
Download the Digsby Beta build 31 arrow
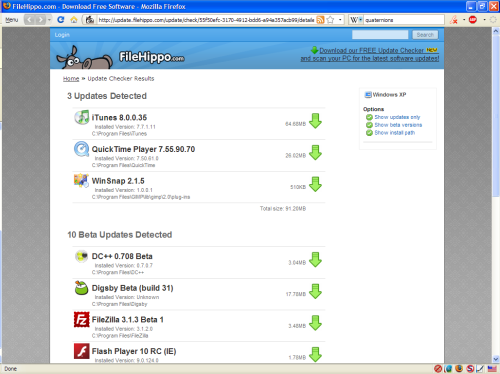pos(315,291)
